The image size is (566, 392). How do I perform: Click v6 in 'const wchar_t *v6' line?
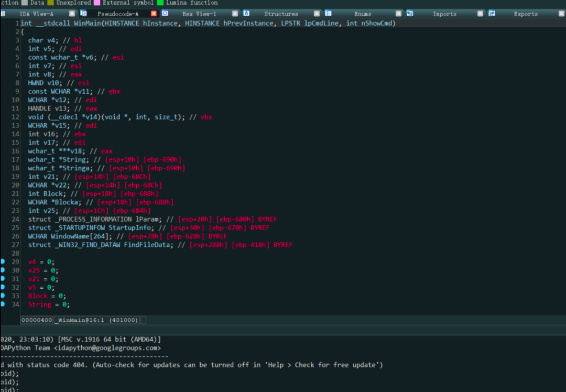[x=89, y=58]
